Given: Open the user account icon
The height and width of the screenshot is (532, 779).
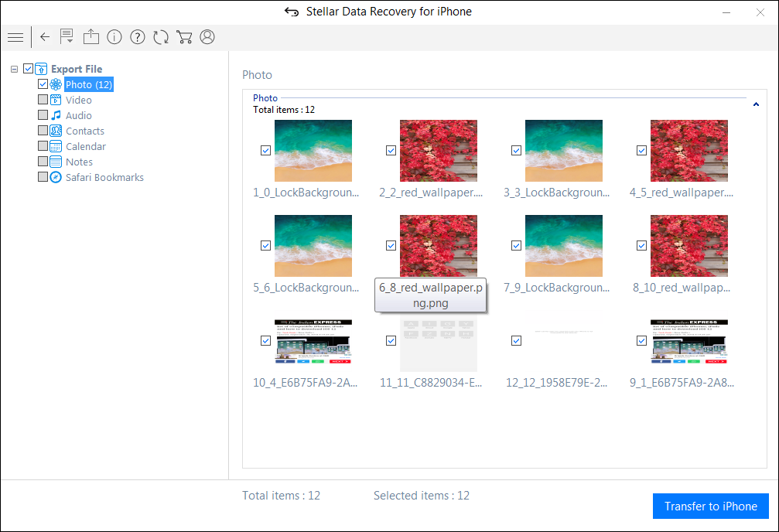Looking at the screenshot, I should [x=207, y=37].
